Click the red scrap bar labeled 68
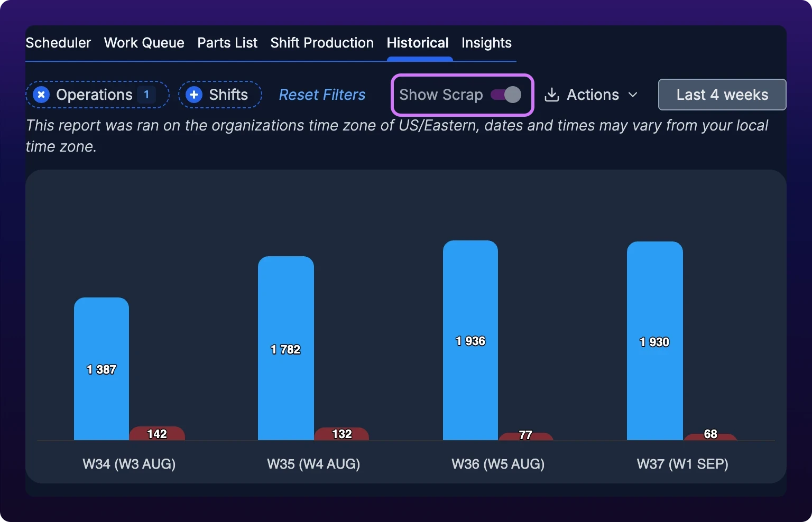The height and width of the screenshot is (522, 812). pos(710,437)
